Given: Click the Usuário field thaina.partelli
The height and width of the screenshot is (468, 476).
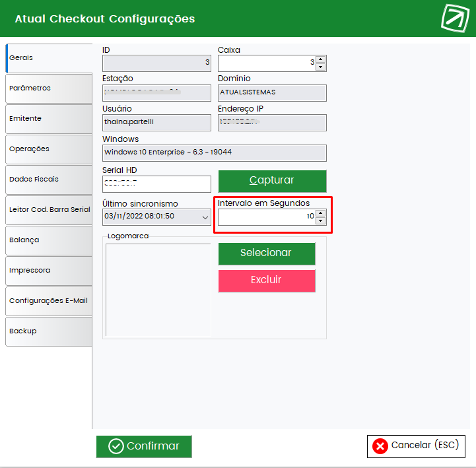Looking at the screenshot, I should (x=156, y=123).
